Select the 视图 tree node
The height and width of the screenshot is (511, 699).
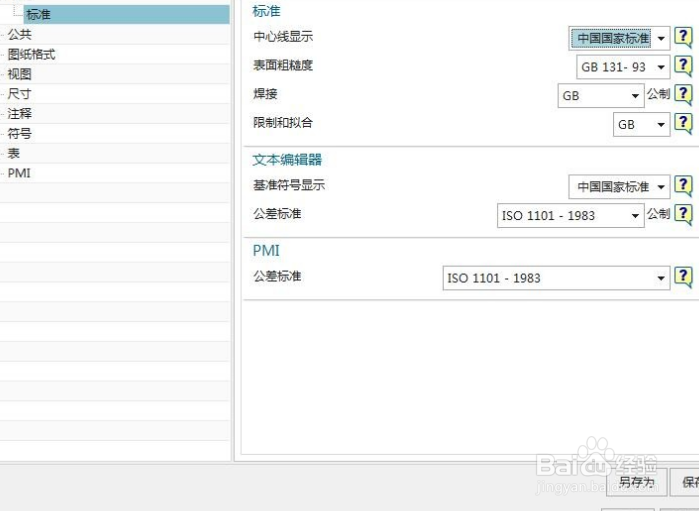[20, 74]
